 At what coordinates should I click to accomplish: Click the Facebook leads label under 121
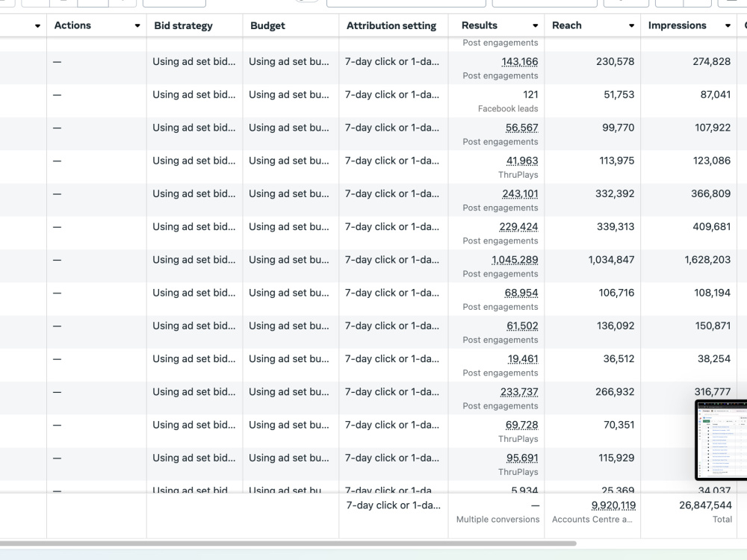point(508,109)
